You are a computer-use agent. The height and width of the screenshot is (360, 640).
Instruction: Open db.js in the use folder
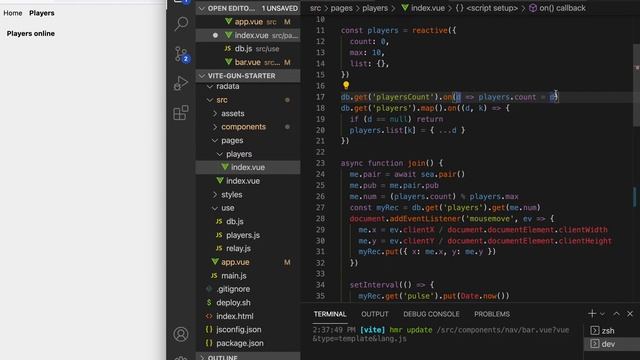248,222
